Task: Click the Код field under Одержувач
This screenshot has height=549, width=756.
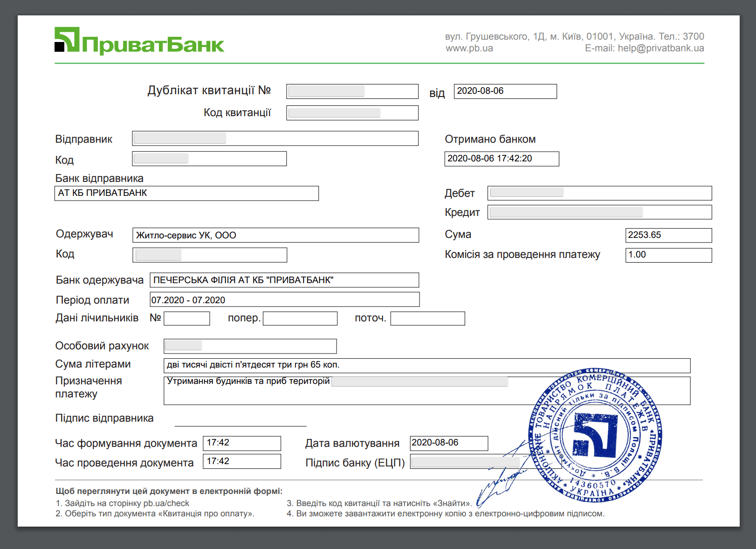Action: pos(210,255)
